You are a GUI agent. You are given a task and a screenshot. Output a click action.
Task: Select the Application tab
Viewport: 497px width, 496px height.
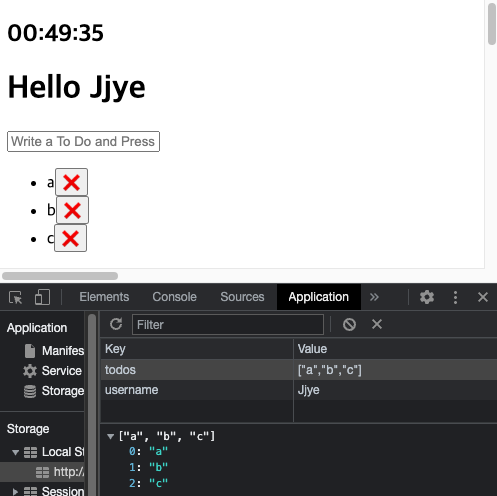319,297
